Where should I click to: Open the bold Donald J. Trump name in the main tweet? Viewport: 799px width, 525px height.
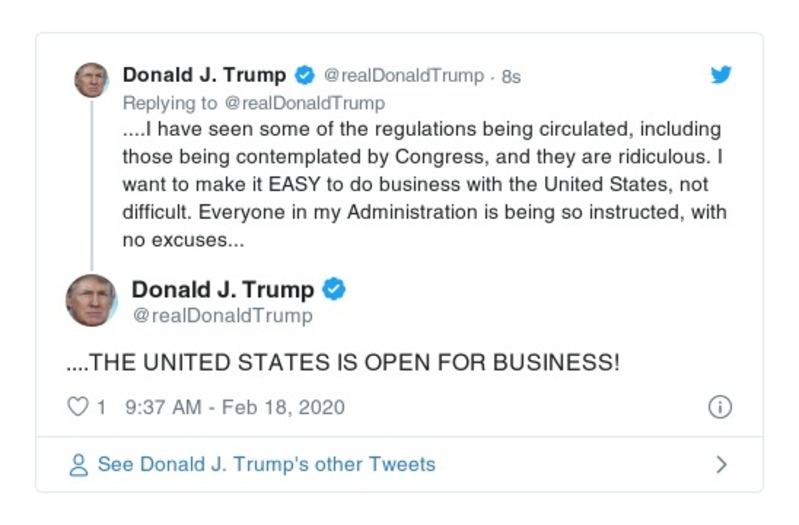tap(222, 289)
